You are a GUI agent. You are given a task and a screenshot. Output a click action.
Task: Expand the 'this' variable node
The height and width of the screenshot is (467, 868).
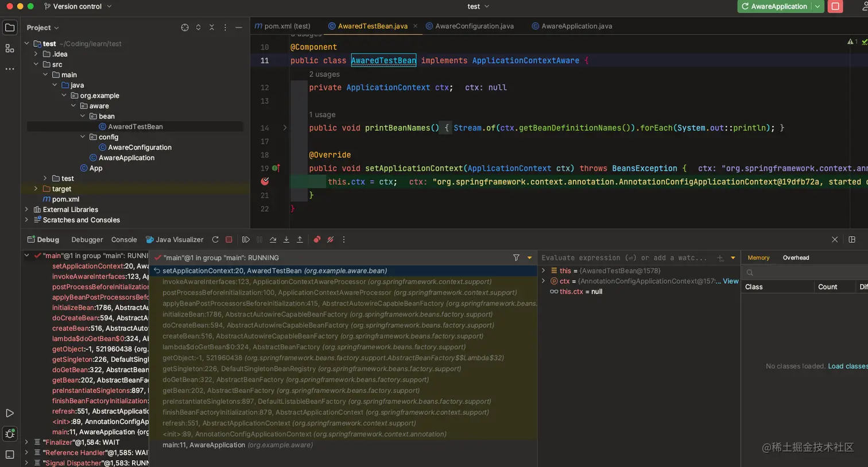(x=544, y=271)
